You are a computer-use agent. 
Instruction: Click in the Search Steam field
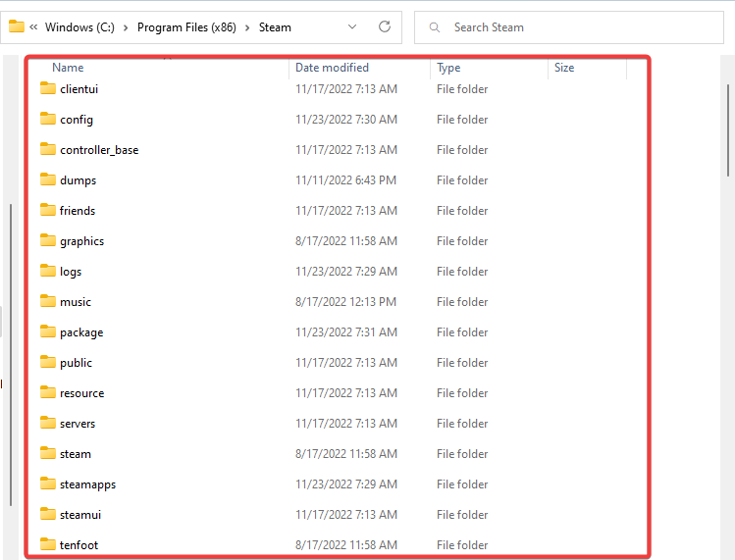click(x=579, y=27)
